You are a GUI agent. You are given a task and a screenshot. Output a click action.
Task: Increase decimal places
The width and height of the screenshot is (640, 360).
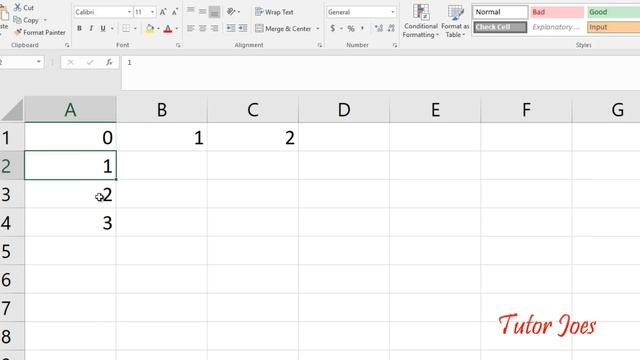click(379, 28)
